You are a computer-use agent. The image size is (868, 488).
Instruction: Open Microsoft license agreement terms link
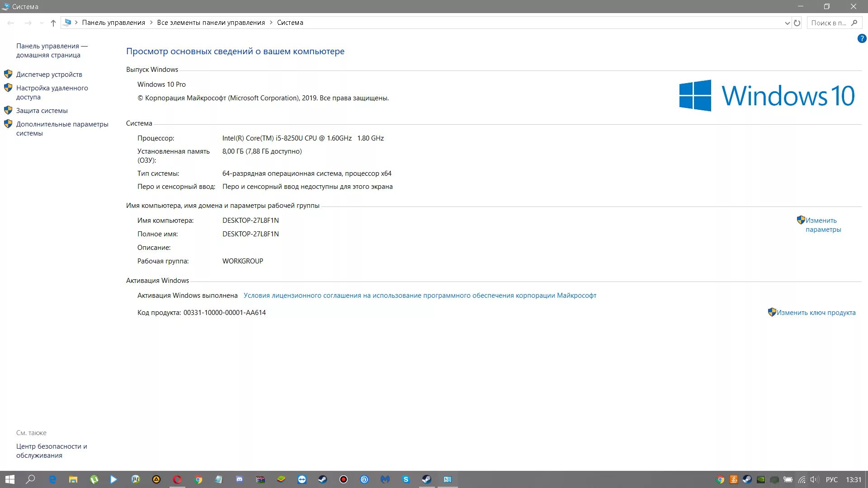420,296
